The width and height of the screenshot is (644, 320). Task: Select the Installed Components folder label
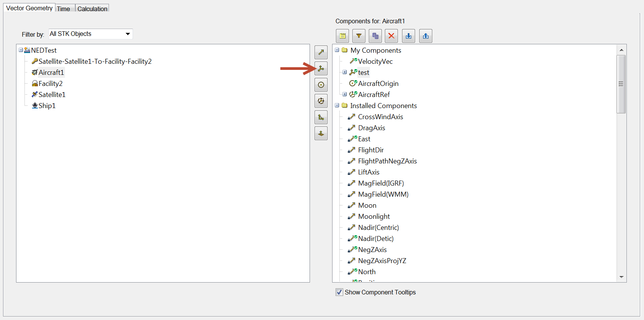click(x=383, y=105)
